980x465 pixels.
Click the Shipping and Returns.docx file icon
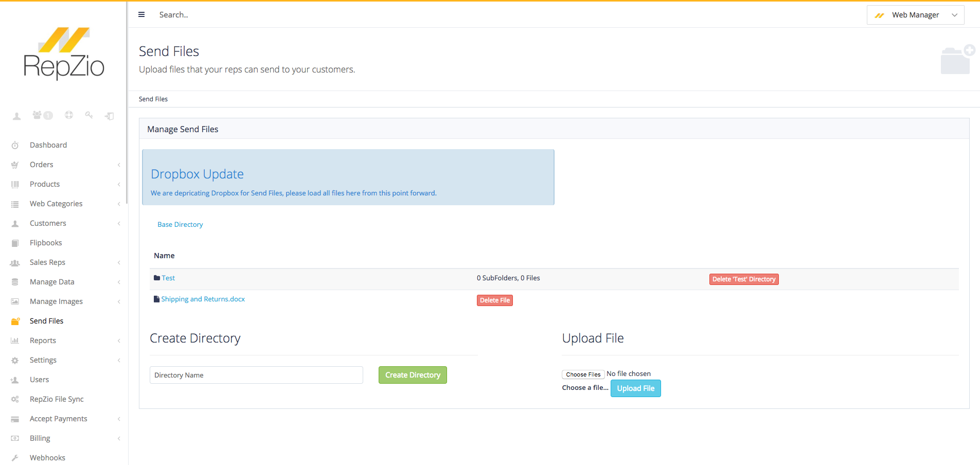pyautogui.click(x=156, y=299)
